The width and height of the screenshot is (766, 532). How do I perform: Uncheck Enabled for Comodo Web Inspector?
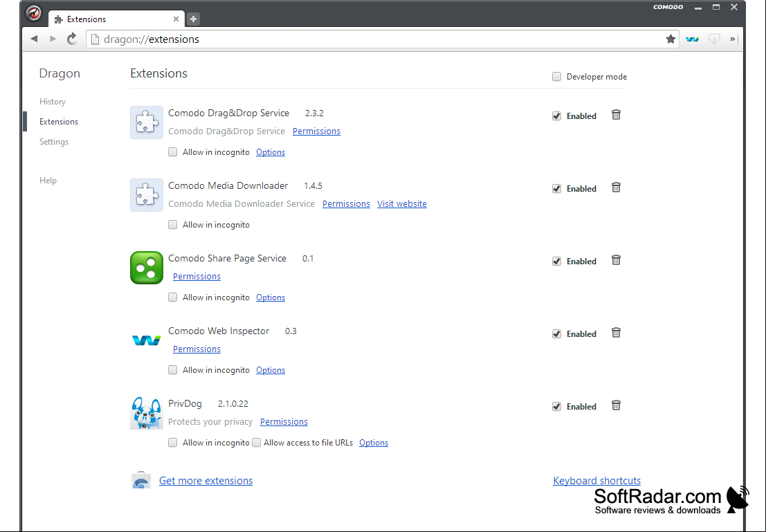[556, 333]
